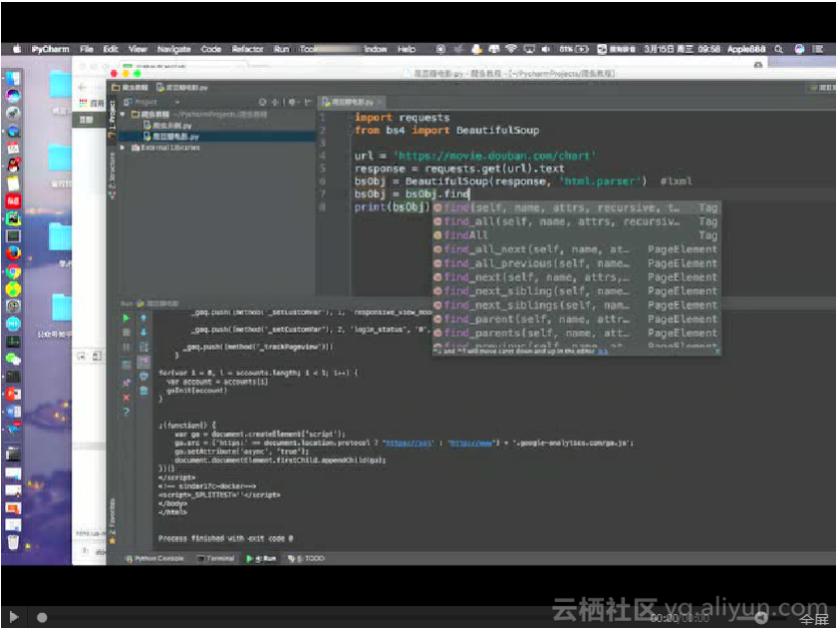Play the video with the play button

coord(14,619)
